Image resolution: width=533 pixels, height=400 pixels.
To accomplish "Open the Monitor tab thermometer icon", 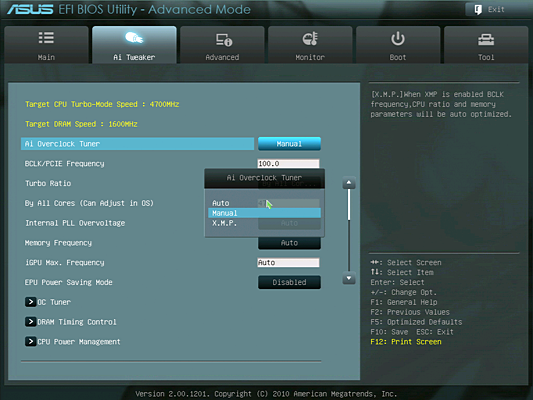I will [310, 39].
